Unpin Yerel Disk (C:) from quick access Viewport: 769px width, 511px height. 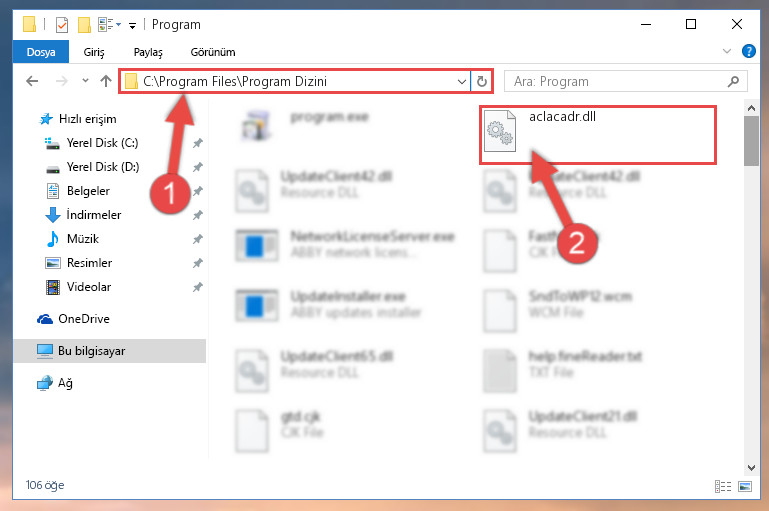198,143
